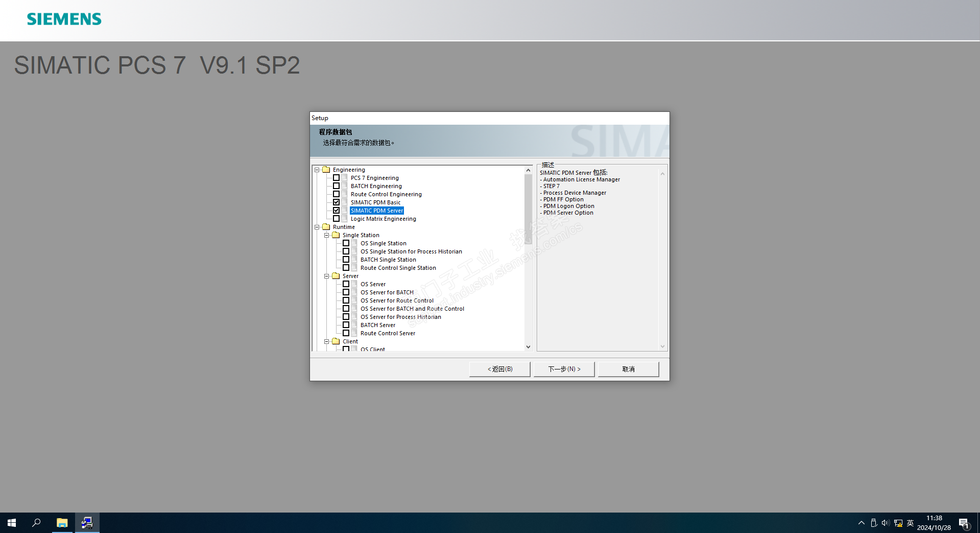The image size is (980, 533).
Task: Select the 'Route Control Single Station' label
Action: tap(398, 268)
